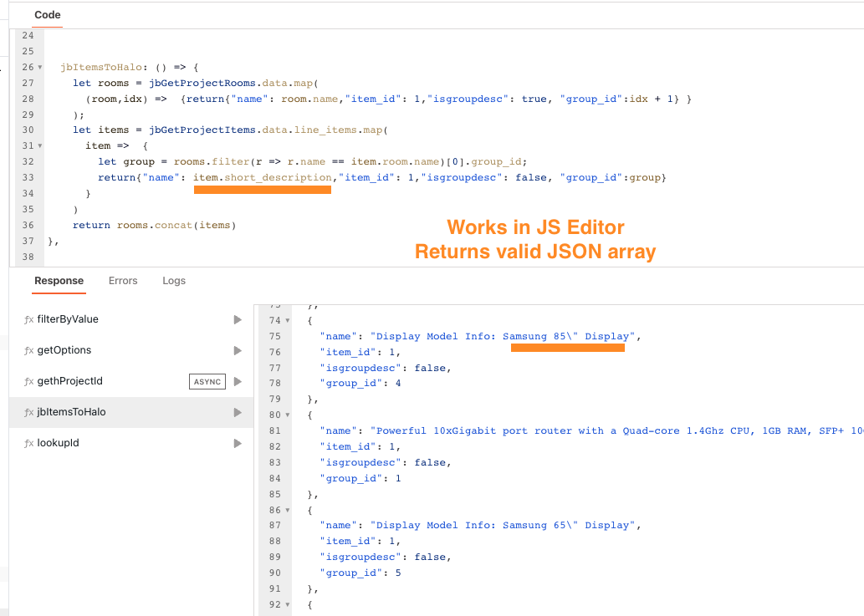Click "isgroupdesc": false on response line 77

click(386, 369)
